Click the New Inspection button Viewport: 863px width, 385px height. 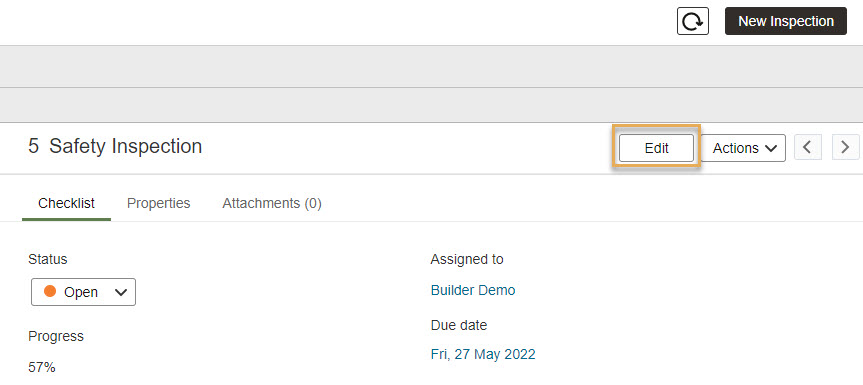(x=785, y=21)
